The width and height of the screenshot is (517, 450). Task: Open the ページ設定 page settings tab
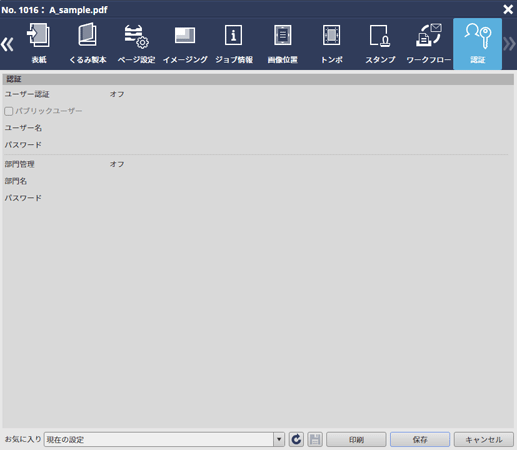click(136, 44)
